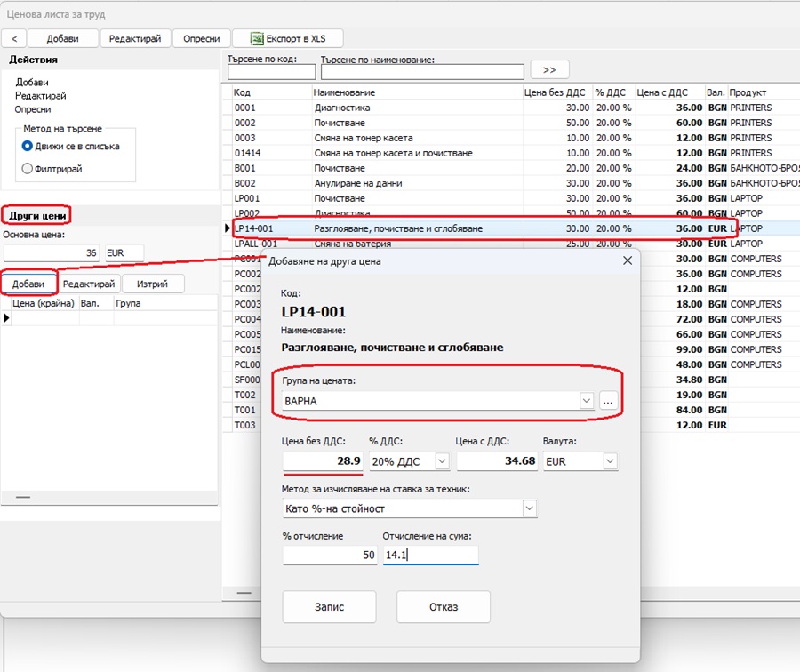
Task: Click Опресни in the Действия panel
Action: [33, 109]
